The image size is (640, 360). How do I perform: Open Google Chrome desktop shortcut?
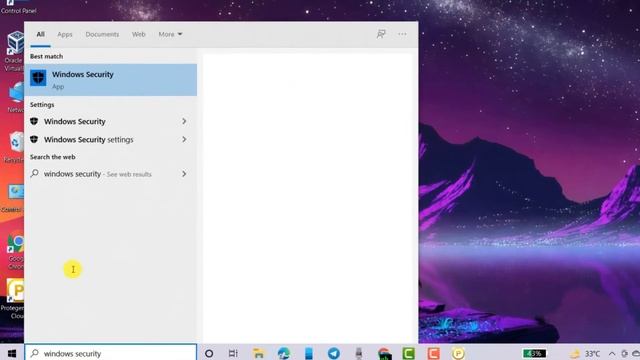coord(16,252)
